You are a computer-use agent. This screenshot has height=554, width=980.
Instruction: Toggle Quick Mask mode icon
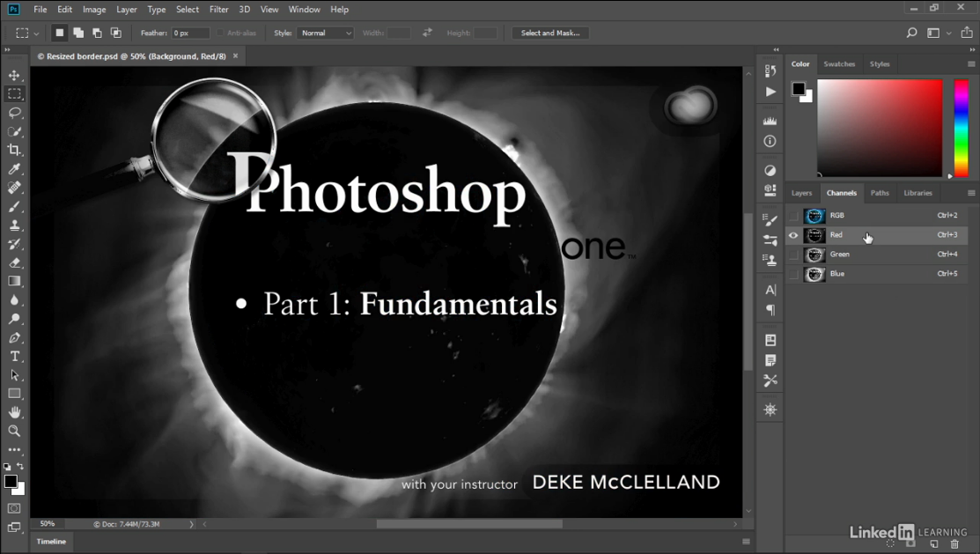point(14,508)
